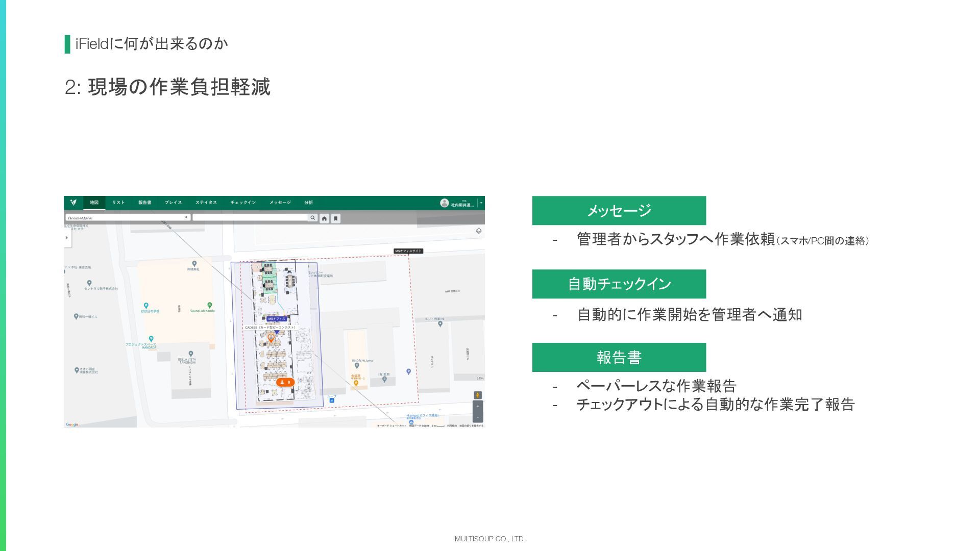This screenshot has width=980, height=551.
Task: Click the place search input field
Action: (250, 218)
